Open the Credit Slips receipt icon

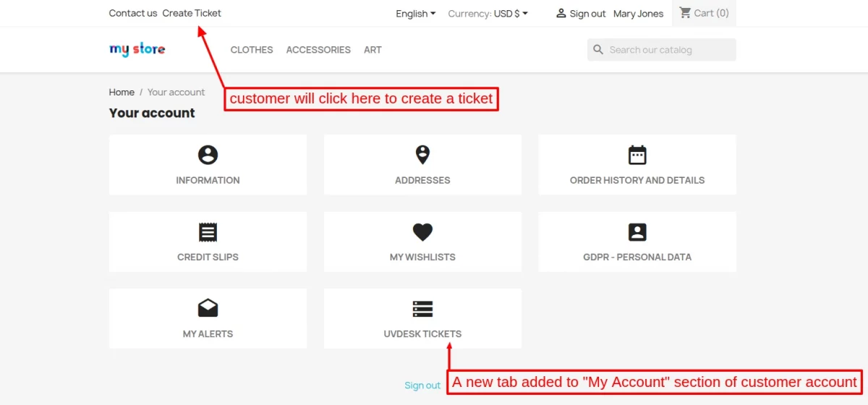(x=208, y=232)
